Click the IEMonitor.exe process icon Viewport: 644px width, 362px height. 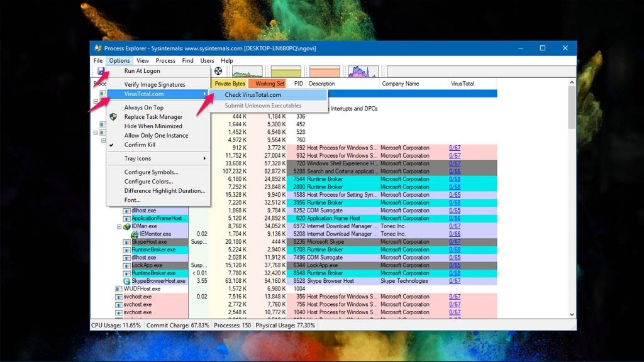135,234
